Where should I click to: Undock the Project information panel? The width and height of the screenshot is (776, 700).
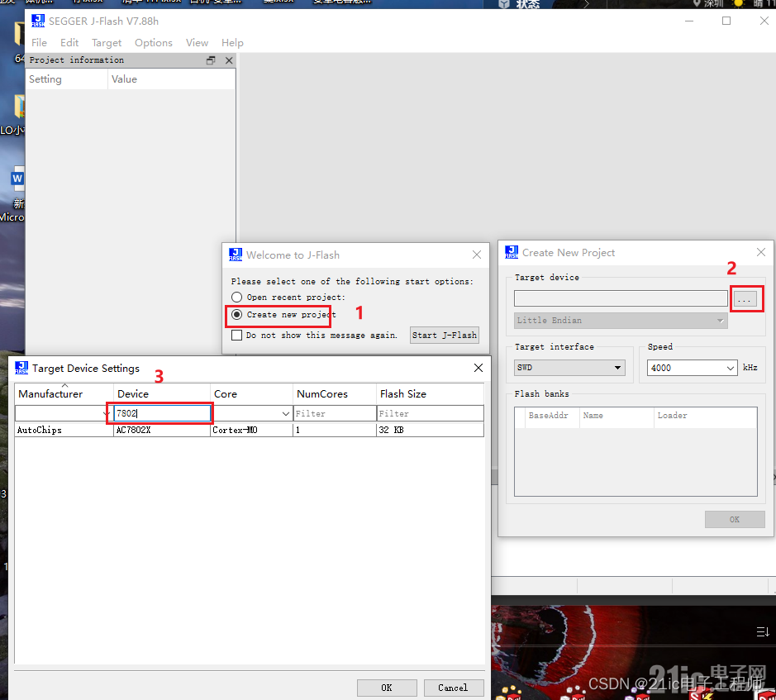(211, 60)
